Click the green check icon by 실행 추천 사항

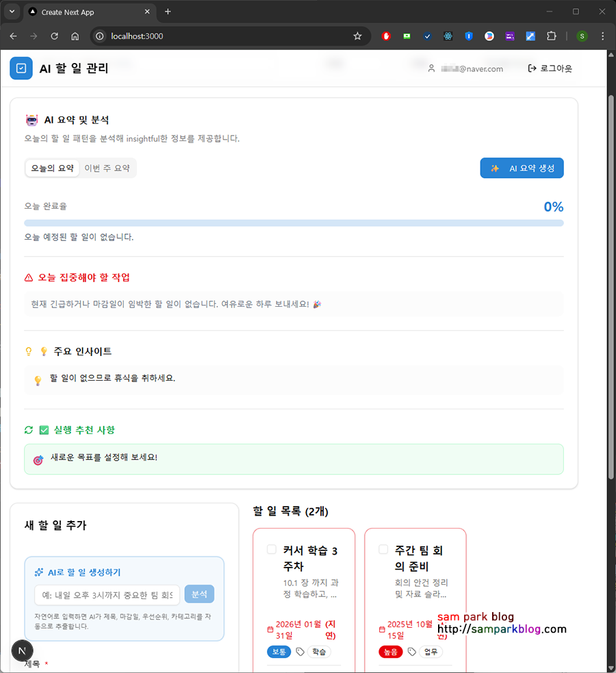[44, 430]
